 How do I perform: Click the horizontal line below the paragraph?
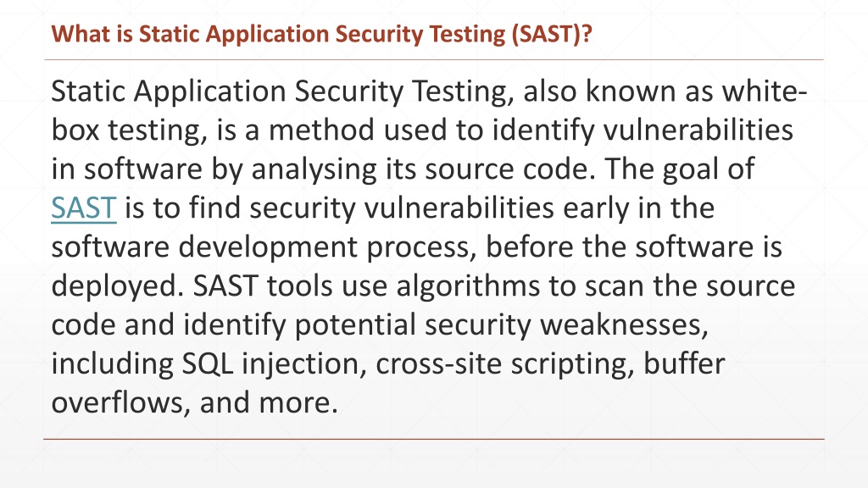point(434,440)
